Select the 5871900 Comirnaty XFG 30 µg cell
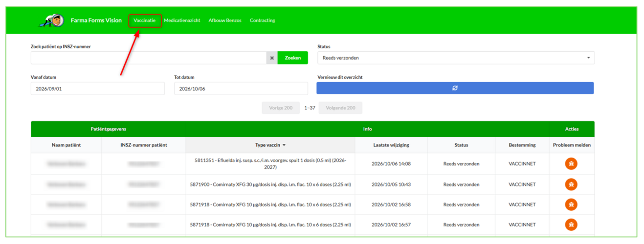 point(270,184)
